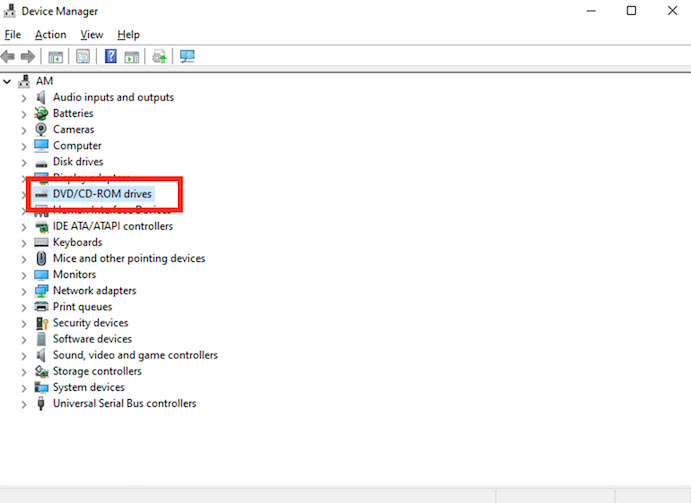This screenshot has width=691, height=503.
Task: Click the System devices icon
Action: click(41, 387)
